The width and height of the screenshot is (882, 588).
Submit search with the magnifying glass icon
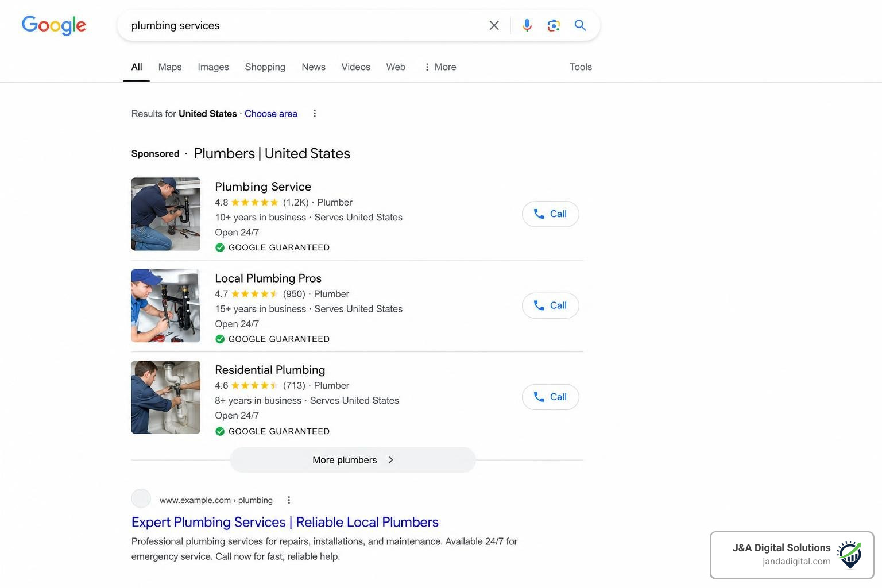coord(581,25)
